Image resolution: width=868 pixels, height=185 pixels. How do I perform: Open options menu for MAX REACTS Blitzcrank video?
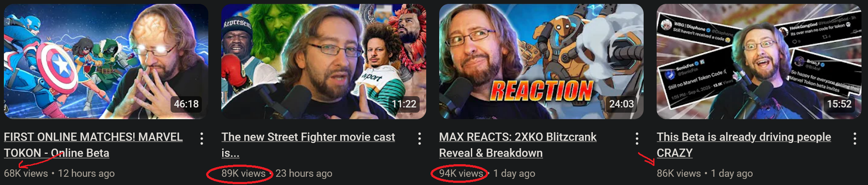(637, 139)
